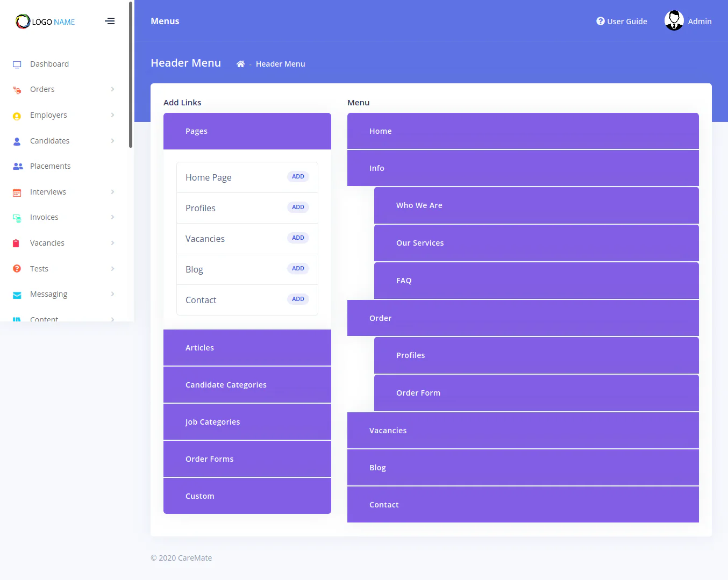The height and width of the screenshot is (580, 728).
Task: Expand the Employers sidebar chevron
Action: tap(112, 115)
